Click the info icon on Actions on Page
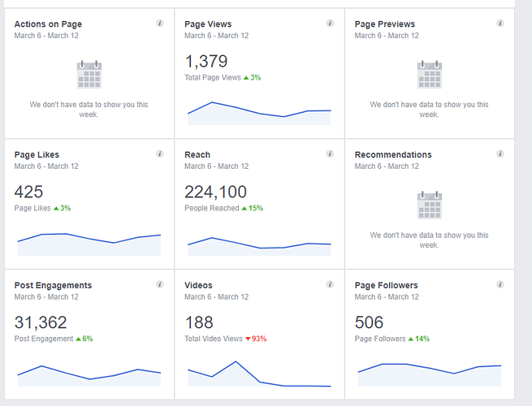Viewport: 532px width, 406px height. tap(160, 24)
